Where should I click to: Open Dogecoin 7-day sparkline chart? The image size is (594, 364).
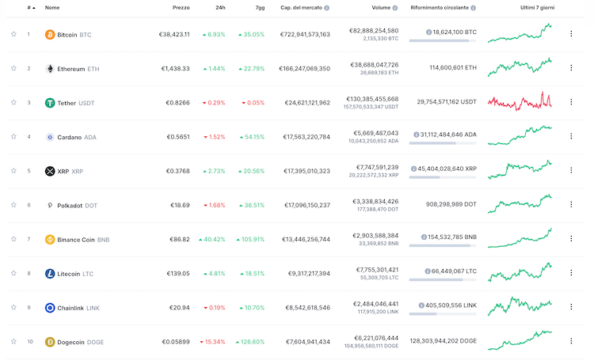coord(520,340)
